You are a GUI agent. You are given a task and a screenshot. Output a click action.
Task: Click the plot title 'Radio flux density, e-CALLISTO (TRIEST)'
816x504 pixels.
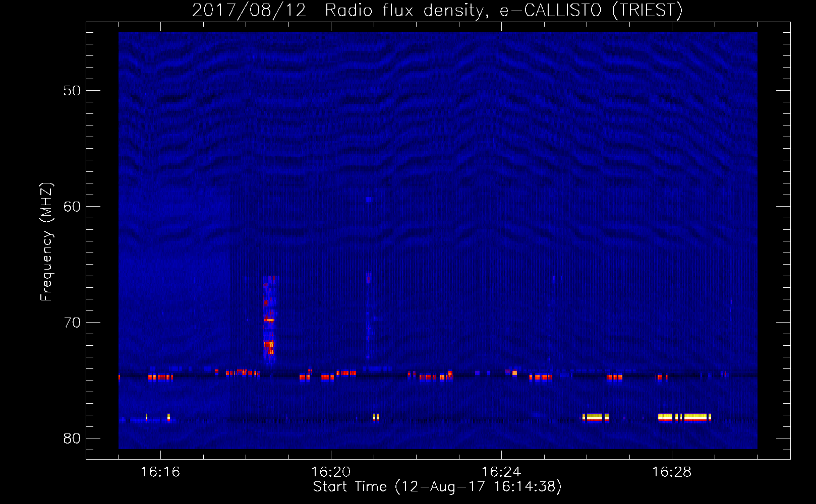pos(503,10)
